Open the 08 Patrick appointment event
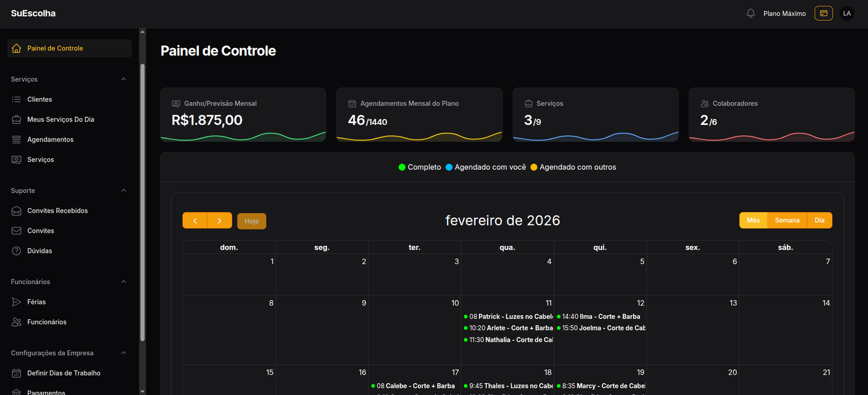The height and width of the screenshot is (395, 868). tap(509, 316)
